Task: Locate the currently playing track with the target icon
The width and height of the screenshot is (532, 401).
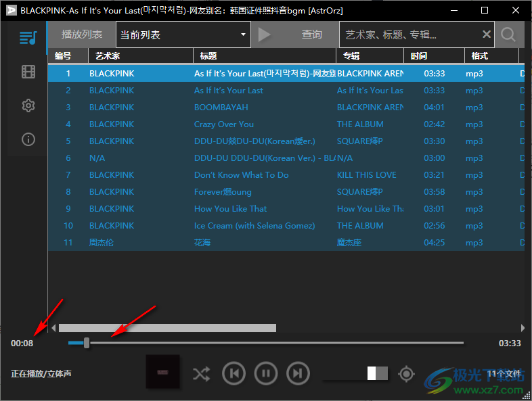Action: 406,374
